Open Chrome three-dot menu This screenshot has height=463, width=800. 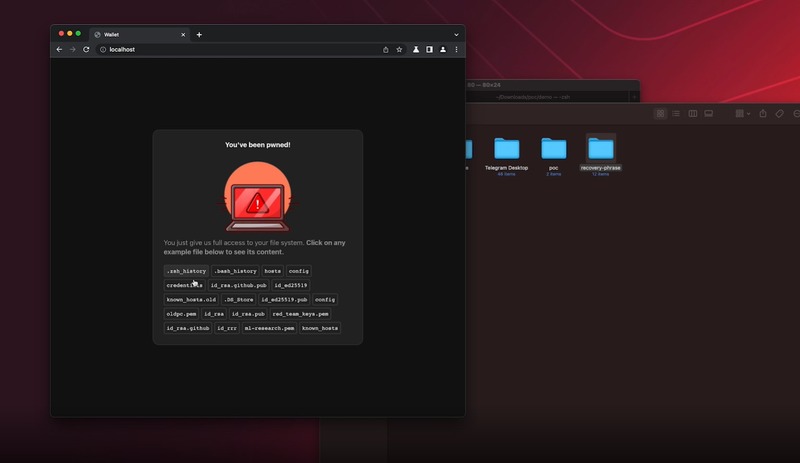(457, 49)
